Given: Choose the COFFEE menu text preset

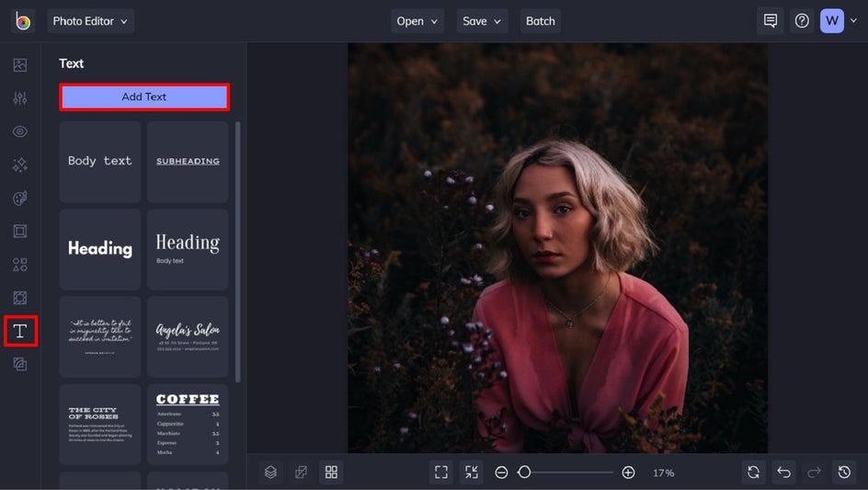Looking at the screenshot, I should pos(188,425).
